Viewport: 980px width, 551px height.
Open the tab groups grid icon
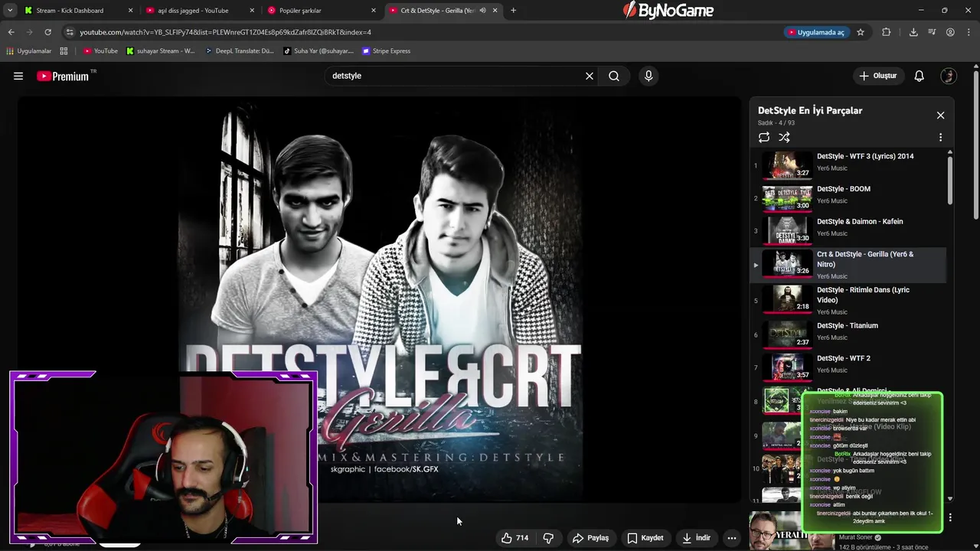[x=64, y=51]
